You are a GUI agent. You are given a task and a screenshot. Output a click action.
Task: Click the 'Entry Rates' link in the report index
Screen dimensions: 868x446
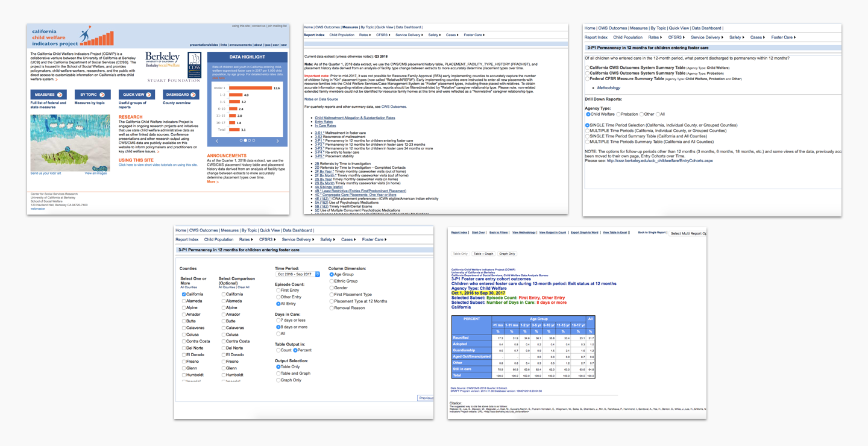tap(324, 122)
